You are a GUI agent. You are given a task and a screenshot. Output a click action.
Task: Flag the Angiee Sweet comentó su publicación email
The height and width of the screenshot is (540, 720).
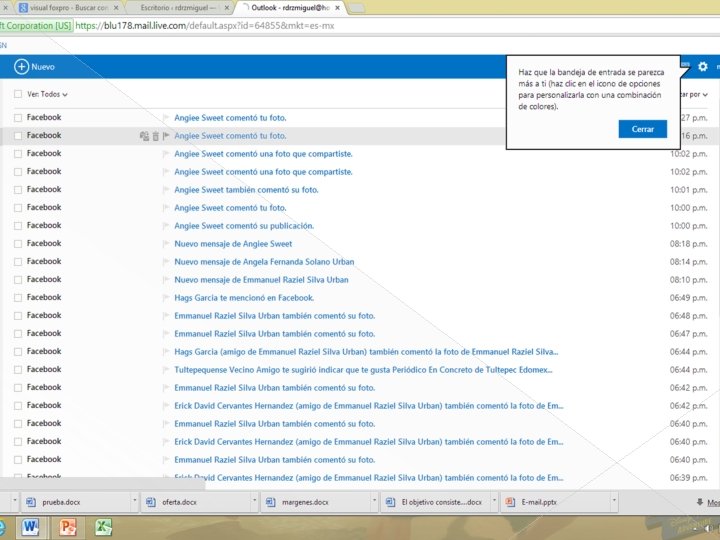166,226
